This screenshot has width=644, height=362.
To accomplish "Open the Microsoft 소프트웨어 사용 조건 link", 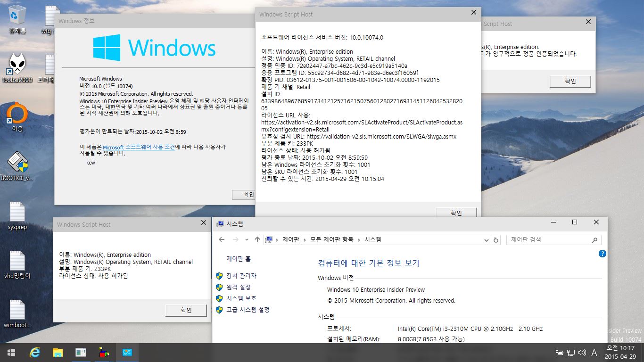I will 139,147.
